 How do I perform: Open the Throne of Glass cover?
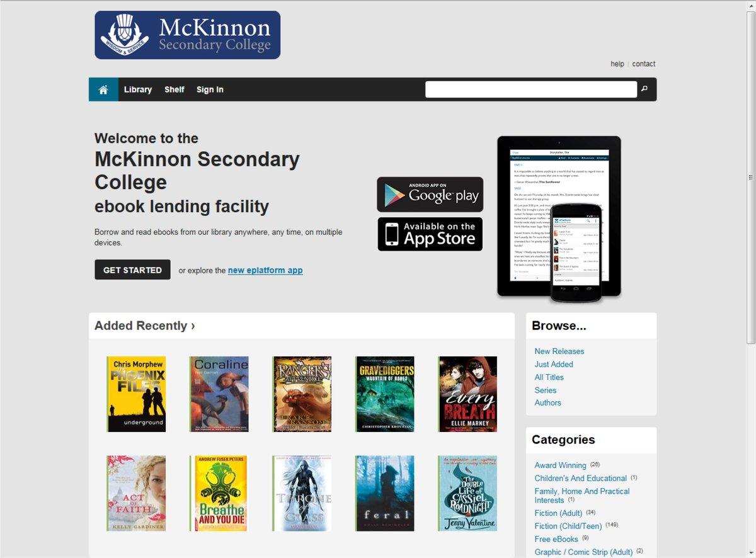[302, 493]
